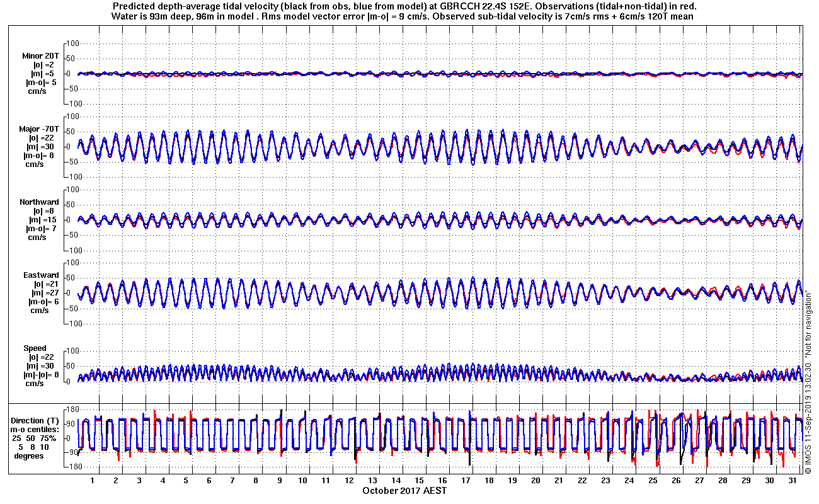Click day '9' on the date axis
Screen dimensions: 819x504
pos(279,480)
